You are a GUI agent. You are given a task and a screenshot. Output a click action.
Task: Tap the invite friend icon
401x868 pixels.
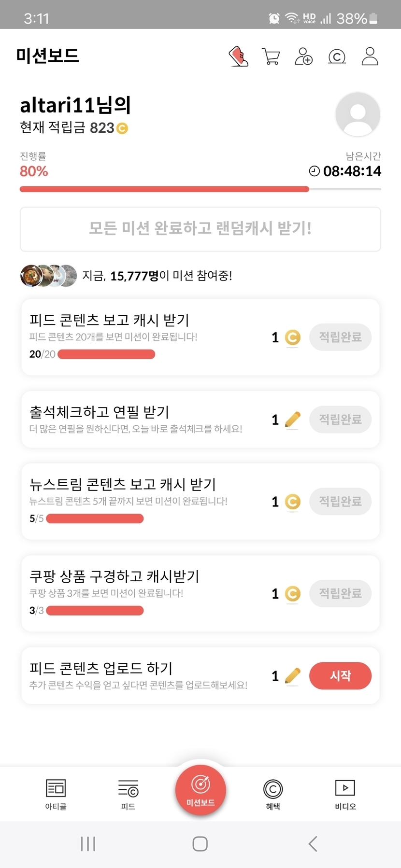[303, 56]
